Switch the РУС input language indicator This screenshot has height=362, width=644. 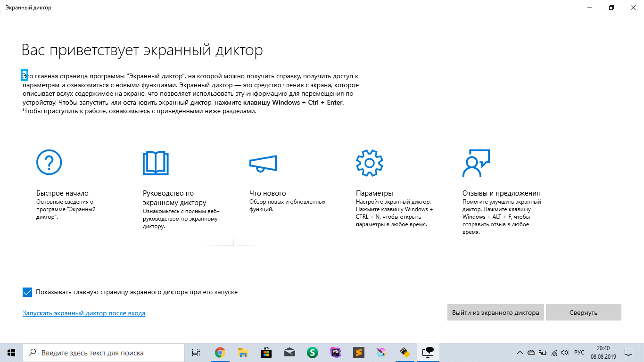[x=579, y=353]
